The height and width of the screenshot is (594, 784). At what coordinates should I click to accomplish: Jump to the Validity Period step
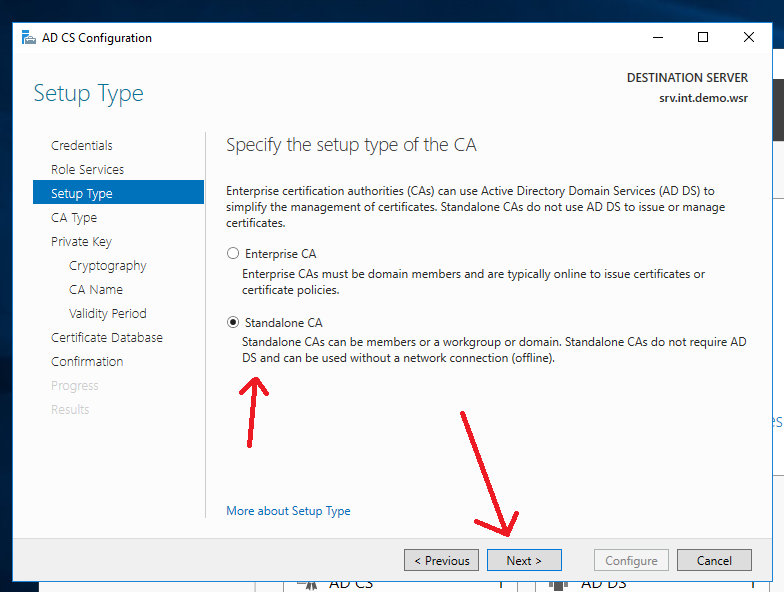(108, 314)
